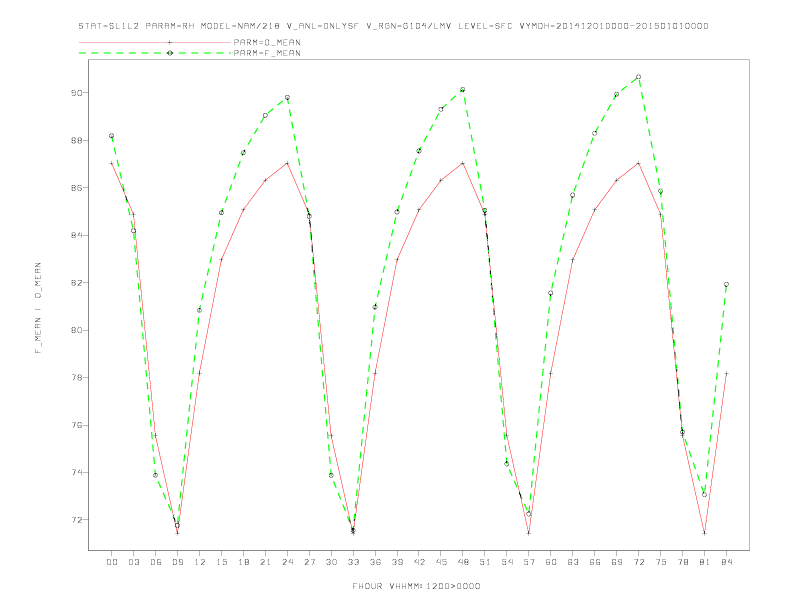Click the F_MEAN circle marker at forecast hour 00

[112, 136]
